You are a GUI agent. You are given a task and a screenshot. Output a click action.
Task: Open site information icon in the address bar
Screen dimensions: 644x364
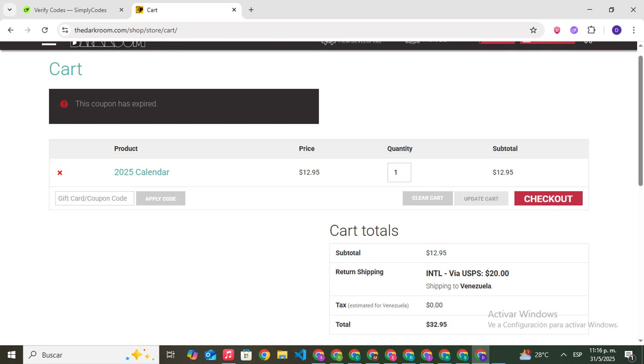tap(65, 30)
